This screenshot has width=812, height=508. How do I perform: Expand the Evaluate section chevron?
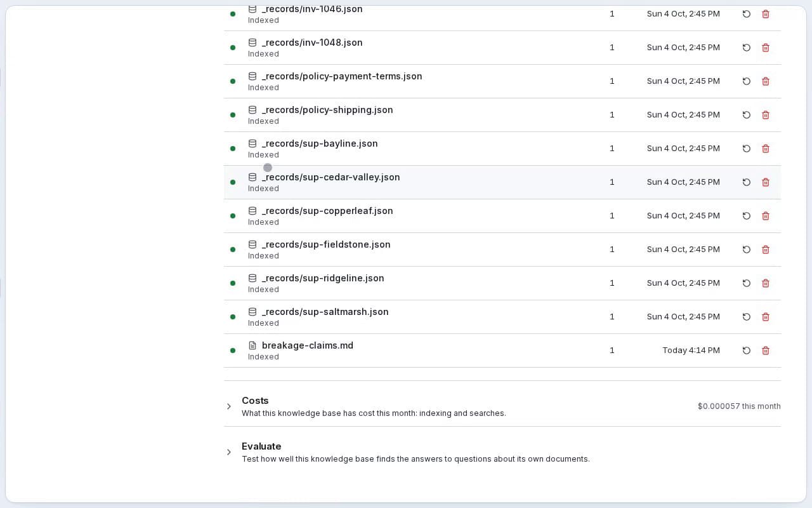click(x=229, y=452)
